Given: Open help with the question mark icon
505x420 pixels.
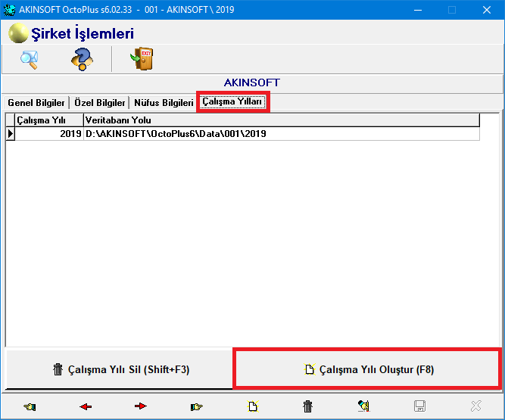Looking at the screenshot, I should (82, 59).
